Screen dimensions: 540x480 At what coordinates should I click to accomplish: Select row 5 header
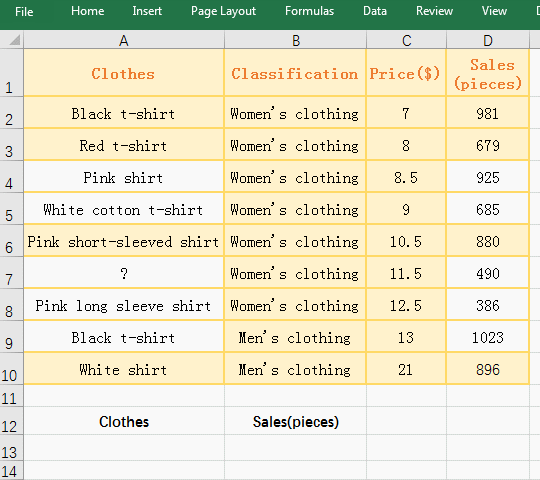tap(11, 209)
